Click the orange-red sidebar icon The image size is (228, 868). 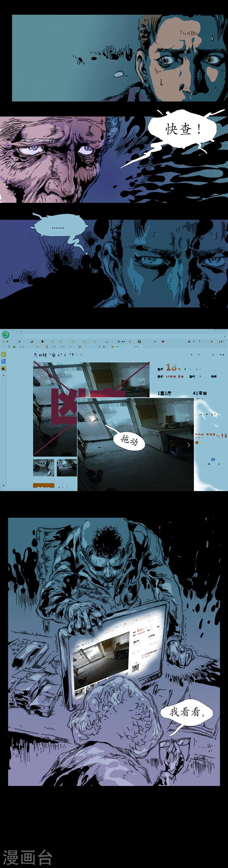pos(3,375)
